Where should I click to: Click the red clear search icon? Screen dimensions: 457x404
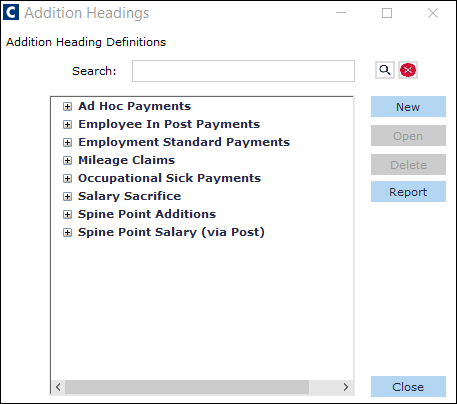(408, 70)
